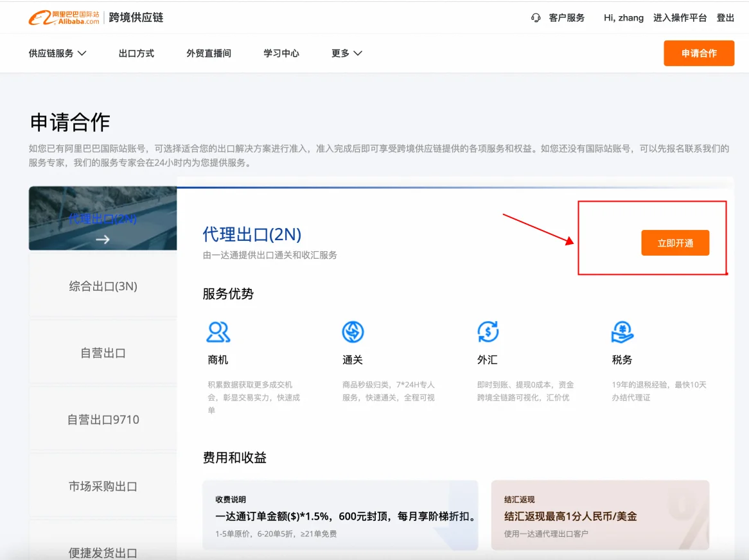Open the 出口方式 menu item
The height and width of the screenshot is (560, 749).
click(136, 53)
